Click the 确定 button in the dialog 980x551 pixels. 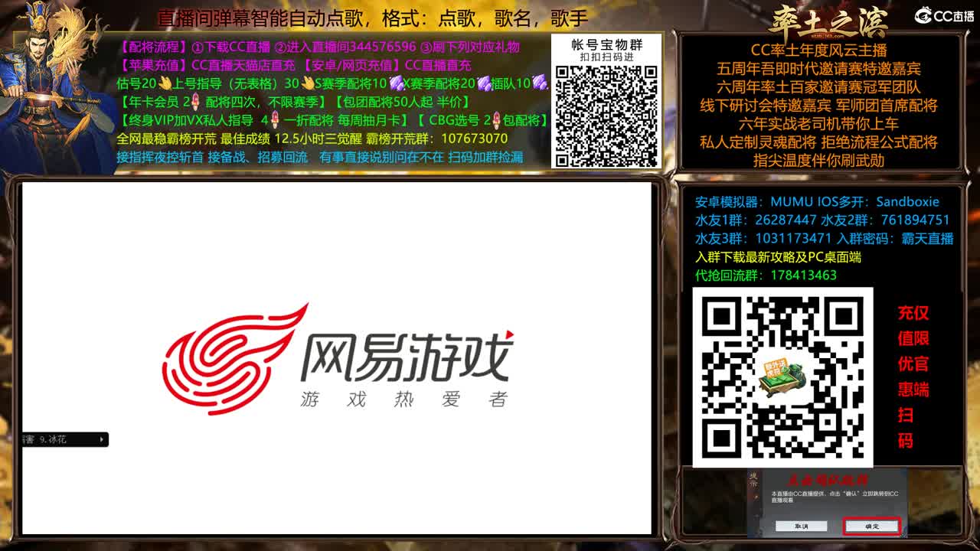pyautogui.click(x=871, y=527)
